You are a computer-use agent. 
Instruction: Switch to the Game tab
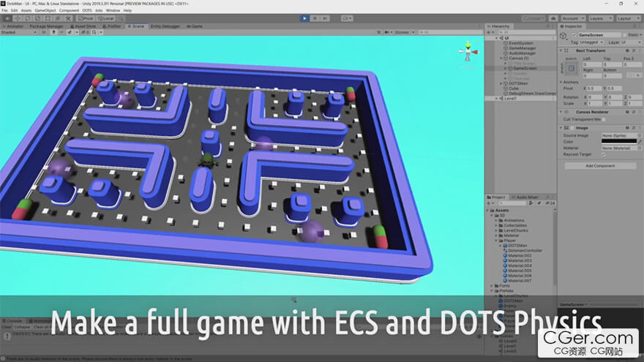tap(195, 26)
